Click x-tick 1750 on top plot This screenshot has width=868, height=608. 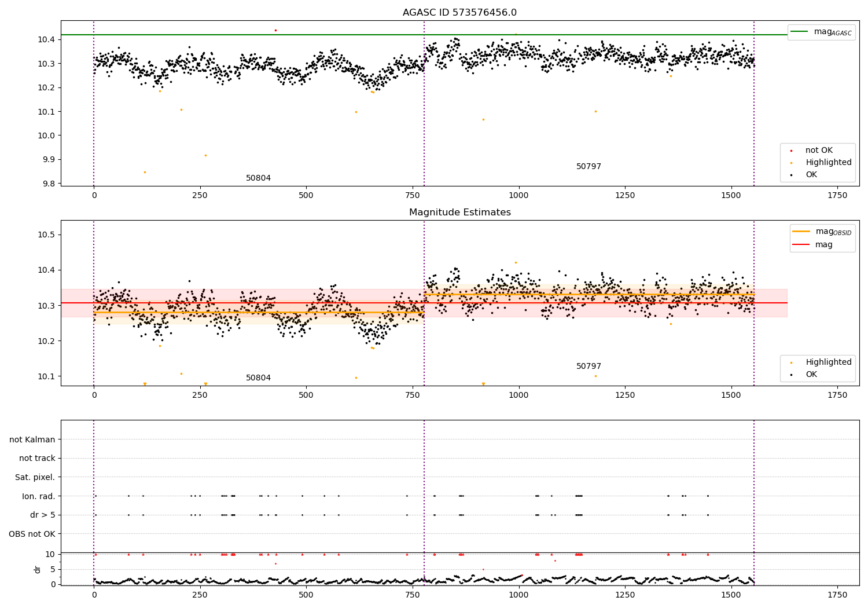point(837,196)
